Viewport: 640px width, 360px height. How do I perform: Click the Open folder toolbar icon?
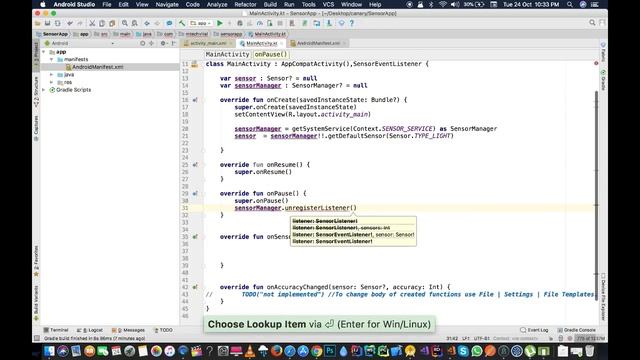[38, 23]
